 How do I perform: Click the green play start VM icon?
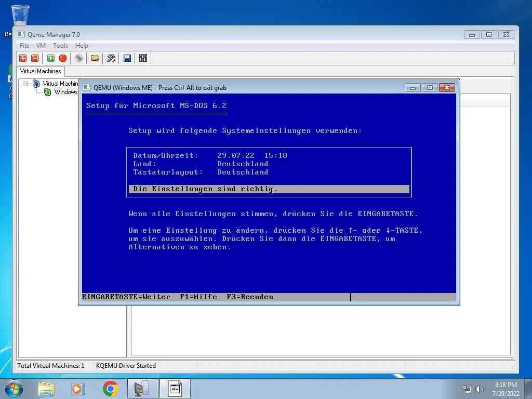click(51, 58)
